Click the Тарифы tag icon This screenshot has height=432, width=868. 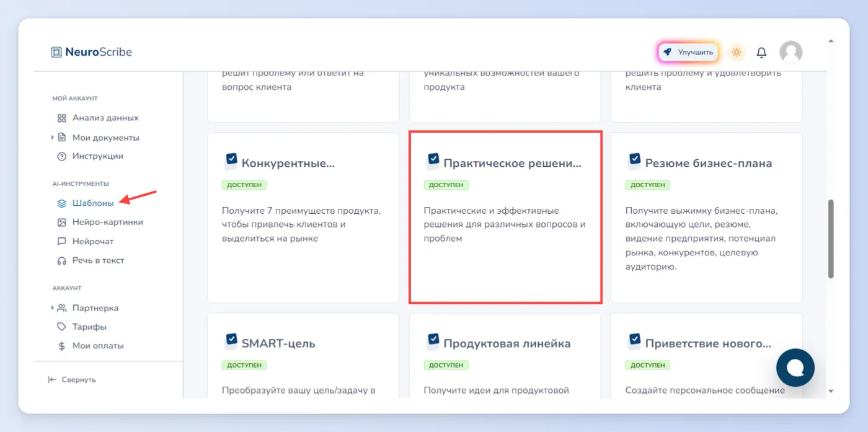pos(61,327)
